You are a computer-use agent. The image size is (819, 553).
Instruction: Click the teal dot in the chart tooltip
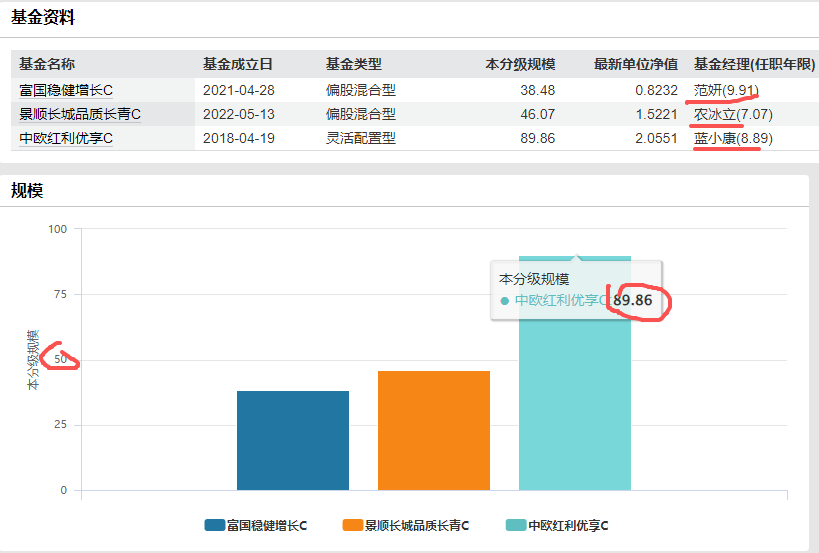(x=505, y=301)
